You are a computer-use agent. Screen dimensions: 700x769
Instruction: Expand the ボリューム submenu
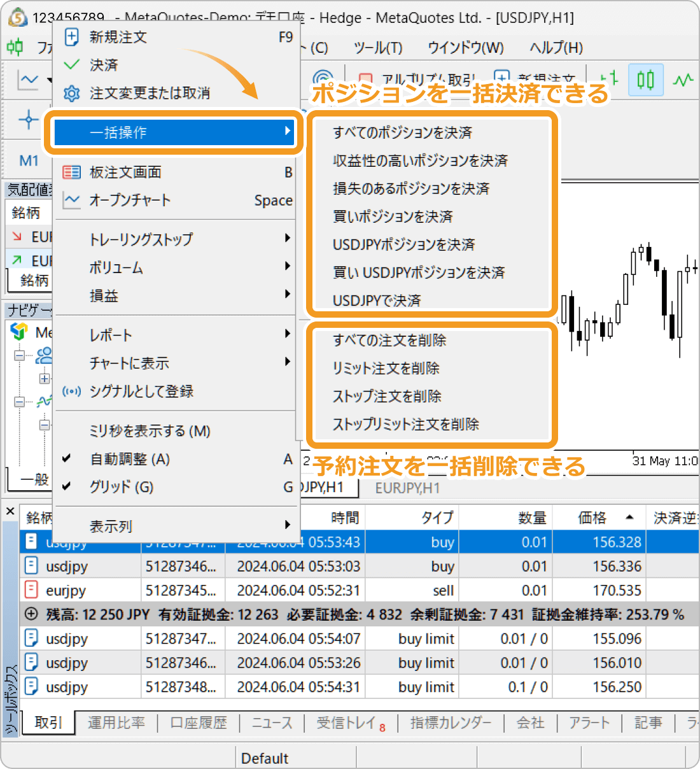pos(176,267)
